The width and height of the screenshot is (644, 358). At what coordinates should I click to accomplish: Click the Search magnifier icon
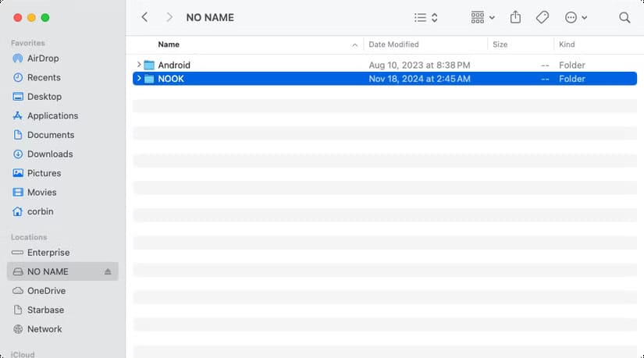(x=624, y=18)
